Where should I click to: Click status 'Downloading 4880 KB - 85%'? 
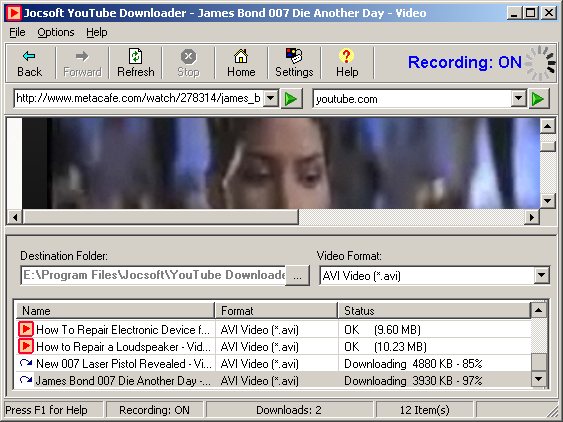click(413, 363)
